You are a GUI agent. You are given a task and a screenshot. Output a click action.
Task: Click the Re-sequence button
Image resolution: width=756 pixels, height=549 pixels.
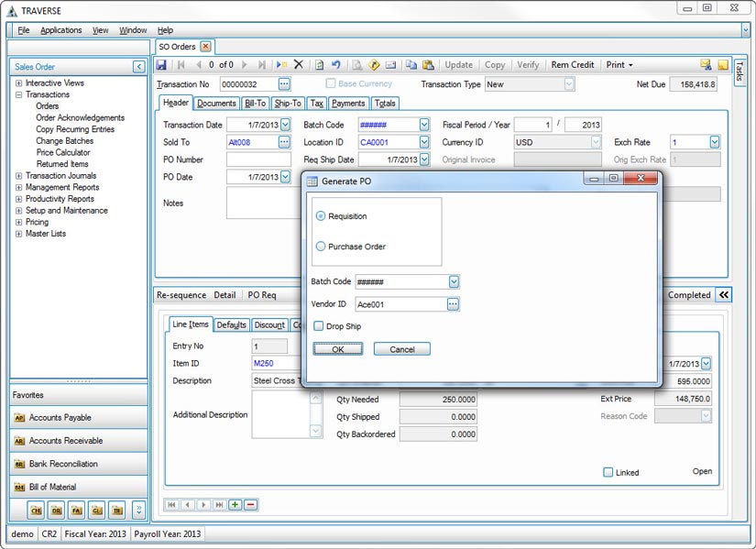pyautogui.click(x=181, y=295)
